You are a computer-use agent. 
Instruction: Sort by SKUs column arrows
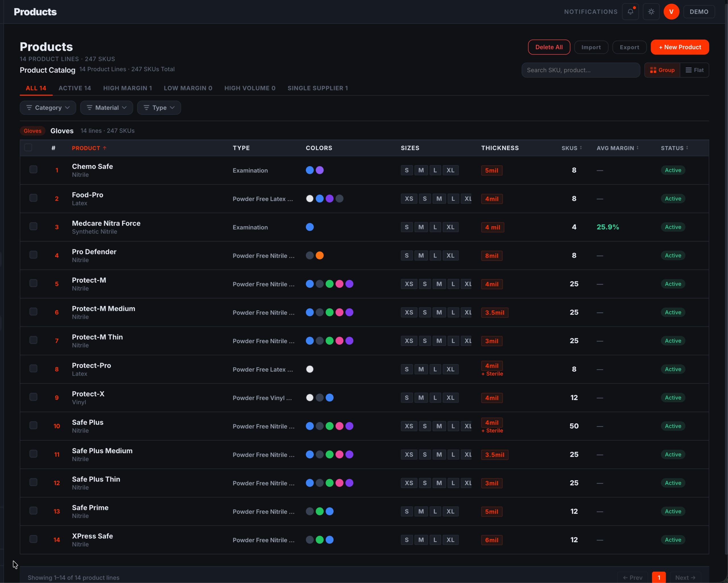(581, 148)
